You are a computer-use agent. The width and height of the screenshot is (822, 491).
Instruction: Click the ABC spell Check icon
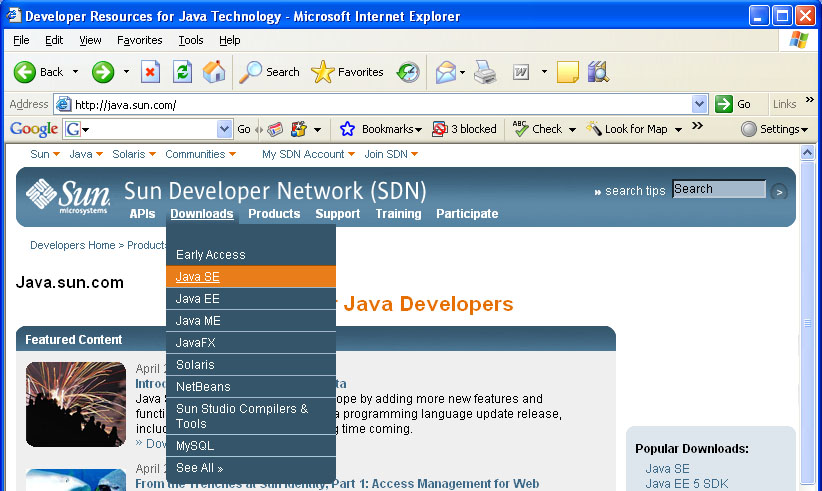(520, 129)
